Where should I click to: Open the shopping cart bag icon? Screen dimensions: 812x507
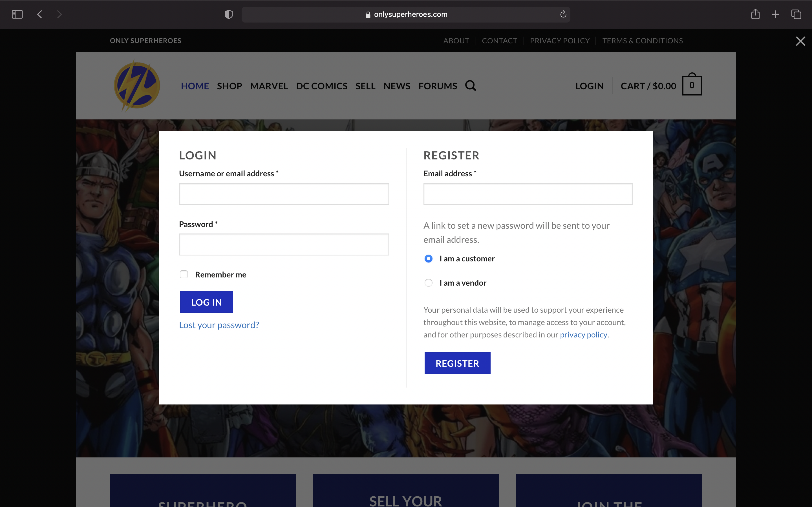pos(692,85)
